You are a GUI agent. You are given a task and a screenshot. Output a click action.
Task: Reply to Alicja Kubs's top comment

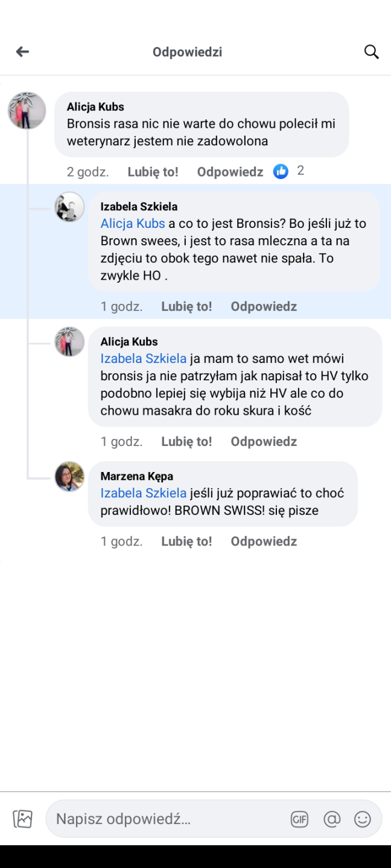(230, 172)
